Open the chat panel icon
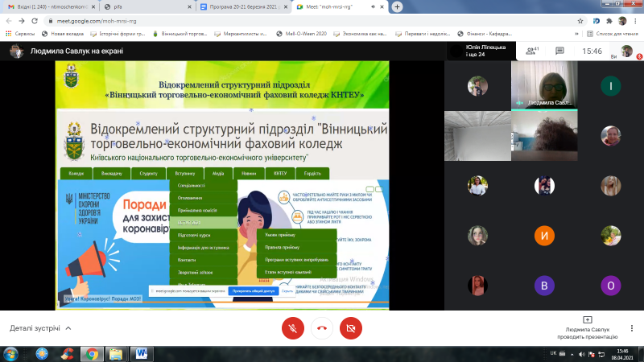 coord(559,51)
